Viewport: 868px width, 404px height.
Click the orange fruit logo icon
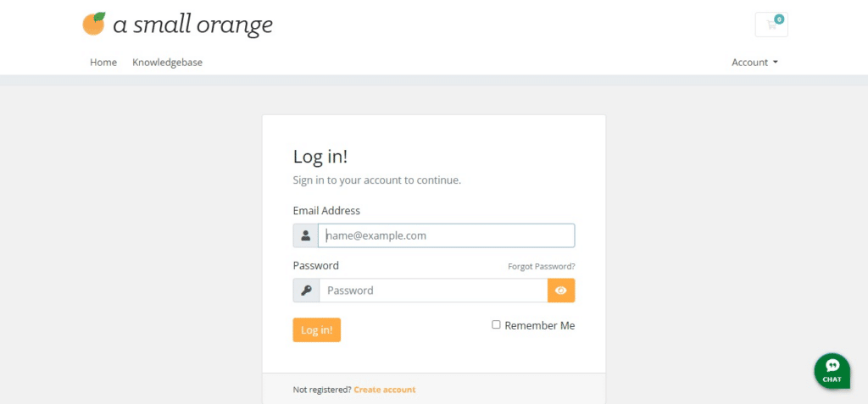[x=94, y=24]
